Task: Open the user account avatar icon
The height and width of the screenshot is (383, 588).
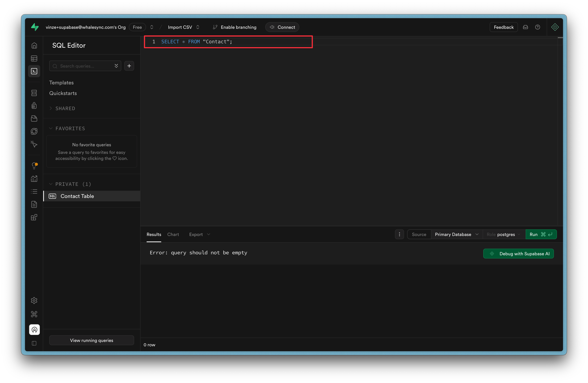Action: 34,330
